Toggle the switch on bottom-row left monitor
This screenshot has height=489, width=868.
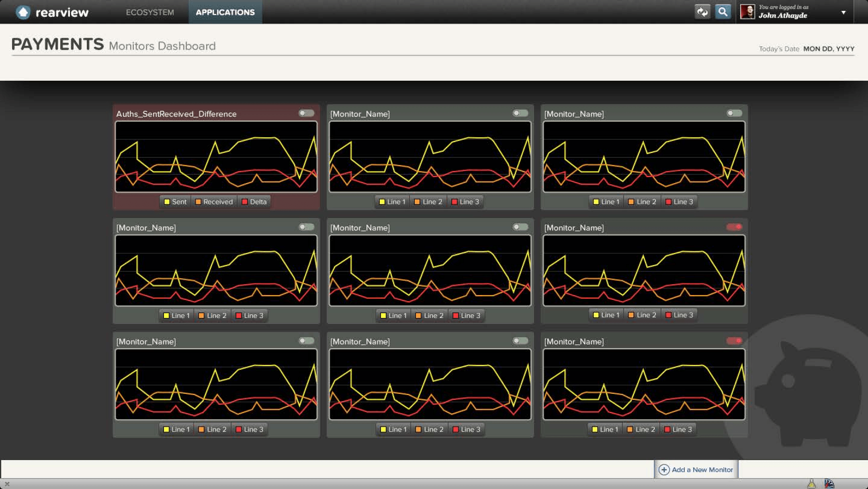pyautogui.click(x=306, y=341)
